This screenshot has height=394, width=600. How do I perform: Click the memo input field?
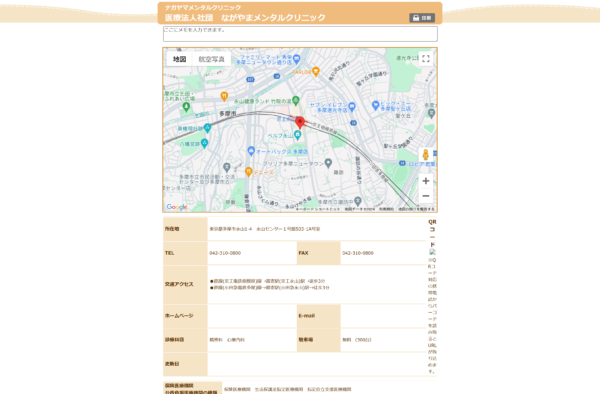pos(300,34)
